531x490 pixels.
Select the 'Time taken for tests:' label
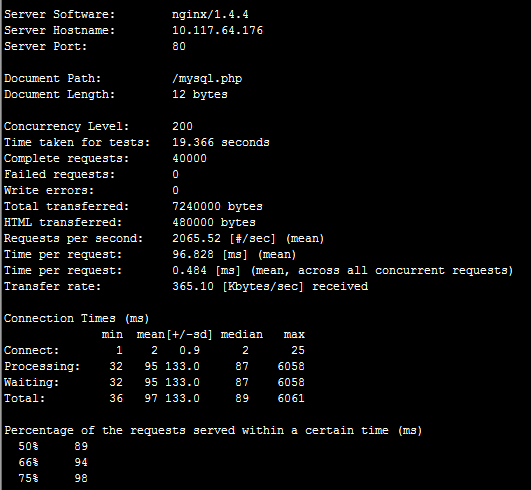click(x=77, y=143)
